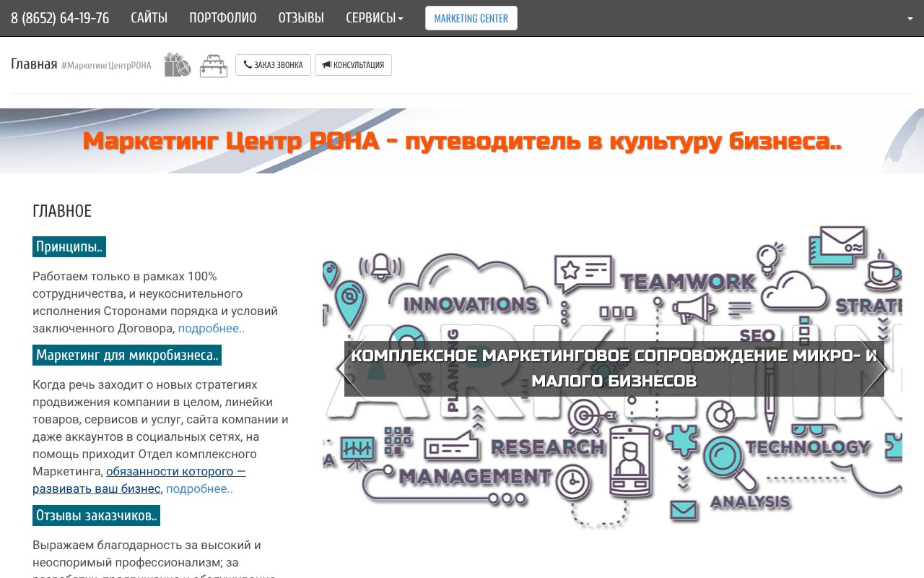Click the КОНСУЛЬТАЦИЯ button
The width and height of the screenshot is (924, 578).
point(353,64)
